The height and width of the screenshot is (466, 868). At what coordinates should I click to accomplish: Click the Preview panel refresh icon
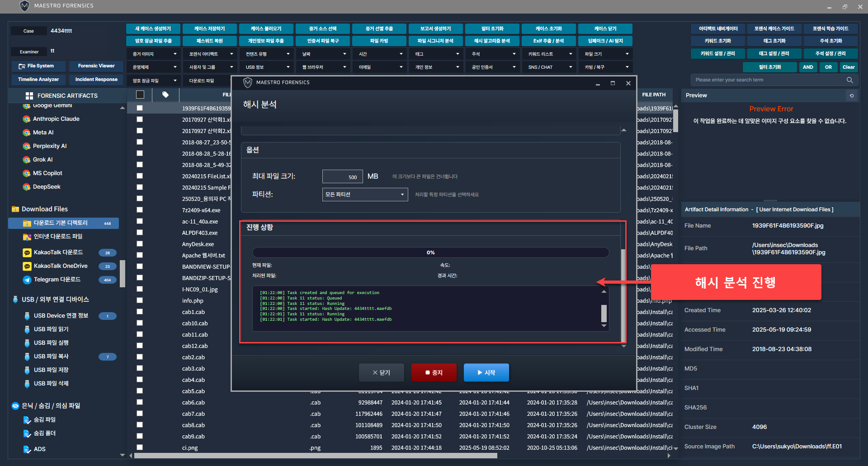852,95
